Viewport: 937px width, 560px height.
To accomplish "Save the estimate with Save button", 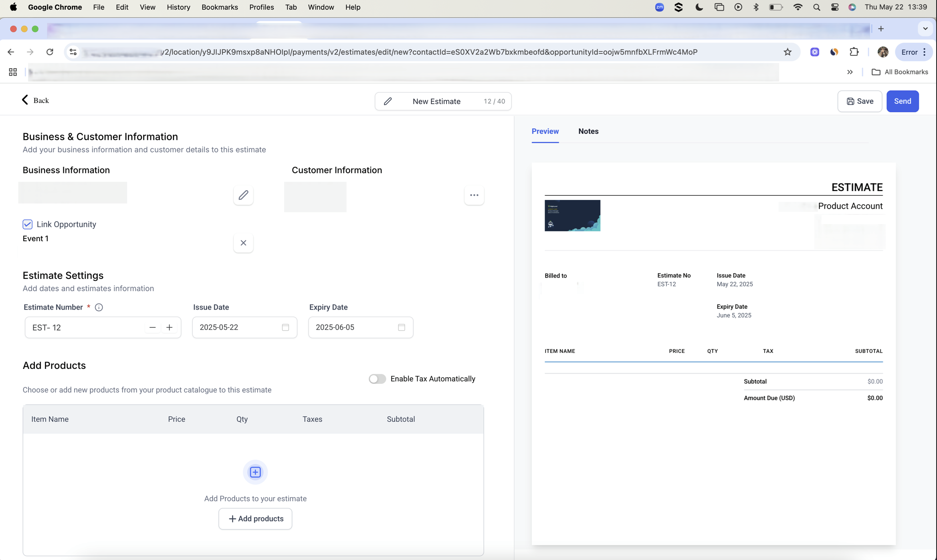I will tap(860, 101).
